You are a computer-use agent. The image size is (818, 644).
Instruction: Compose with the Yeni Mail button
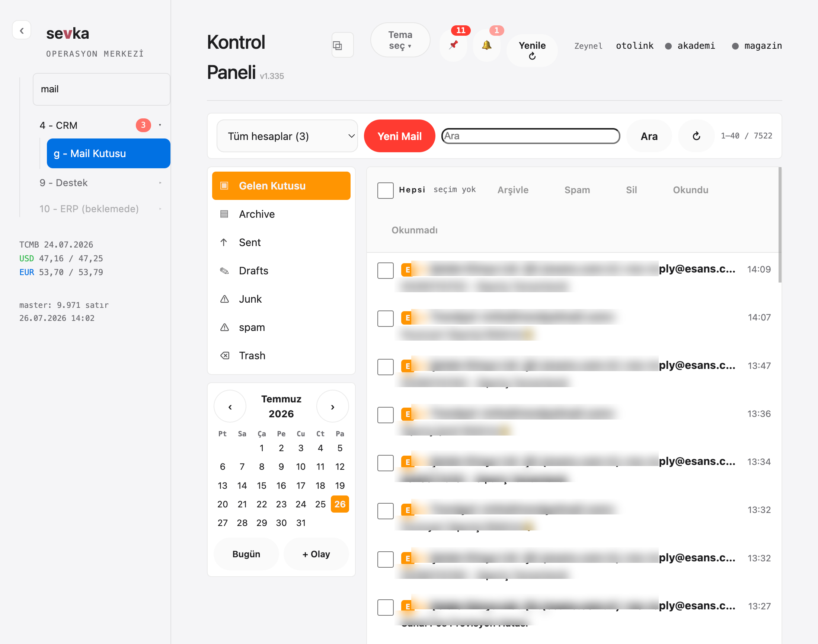[399, 136]
